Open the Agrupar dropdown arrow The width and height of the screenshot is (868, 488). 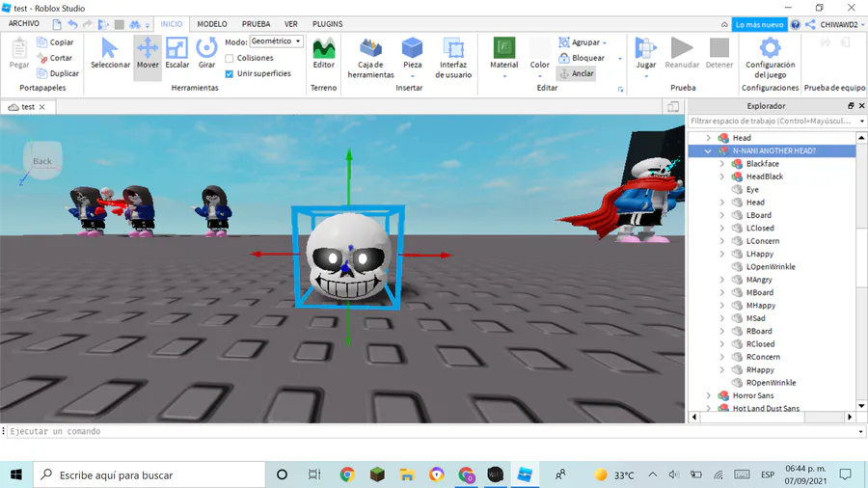(x=605, y=42)
